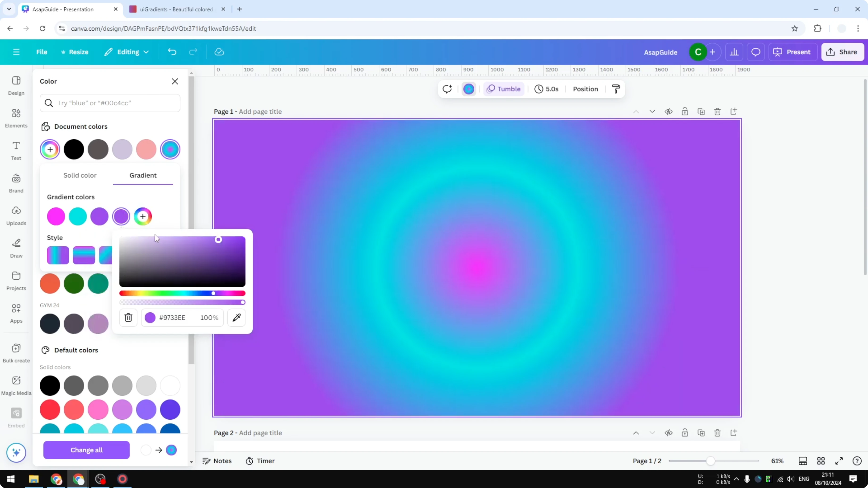The height and width of the screenshot is (488, 868).
Task: Toggle visibility of Page 1
Action: click(669, 112)
